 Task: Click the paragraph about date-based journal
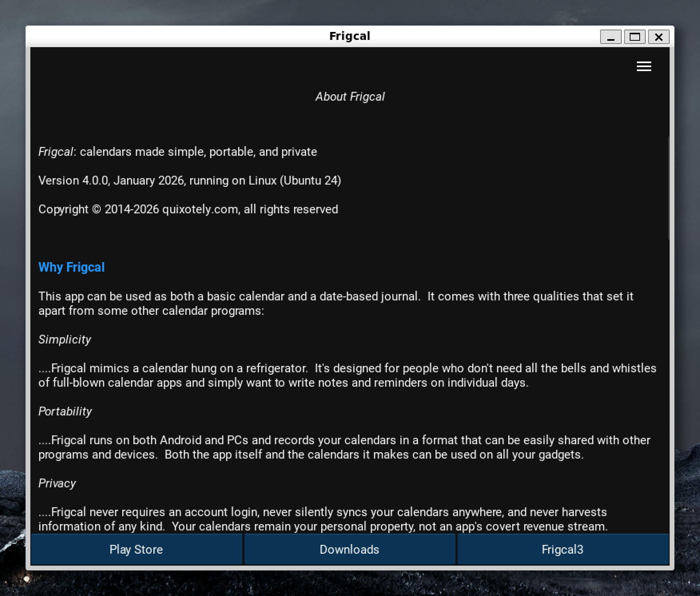336,304
